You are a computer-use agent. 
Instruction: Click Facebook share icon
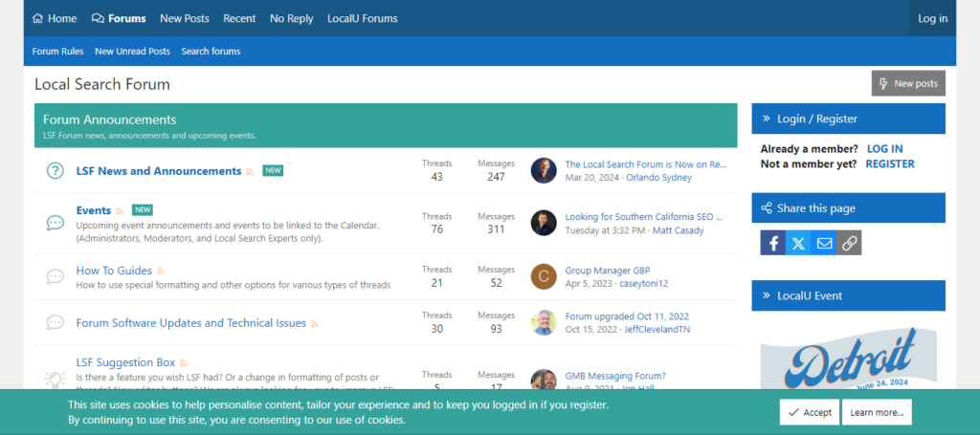click(773, 243)
